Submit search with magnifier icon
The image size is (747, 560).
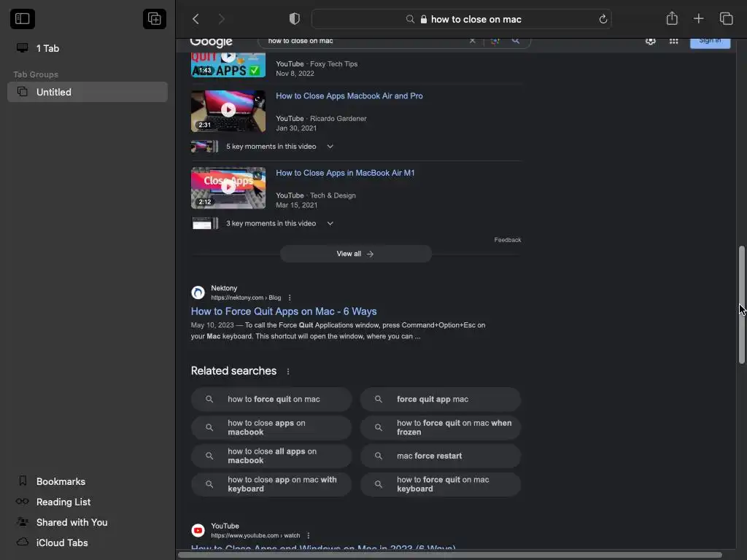[x=516, y=41]
